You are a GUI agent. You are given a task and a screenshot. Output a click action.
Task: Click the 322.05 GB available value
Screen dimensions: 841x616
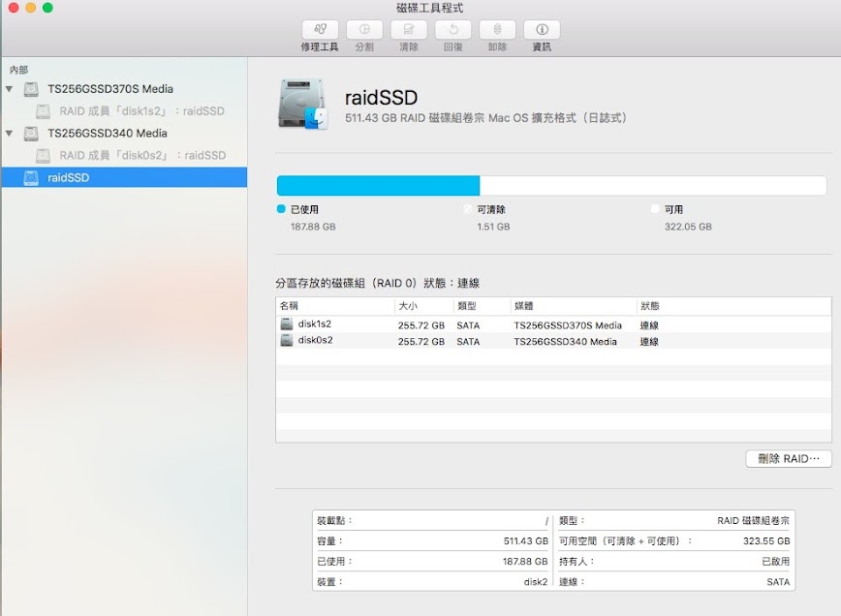pyautogui.click(x=688, y=227)
